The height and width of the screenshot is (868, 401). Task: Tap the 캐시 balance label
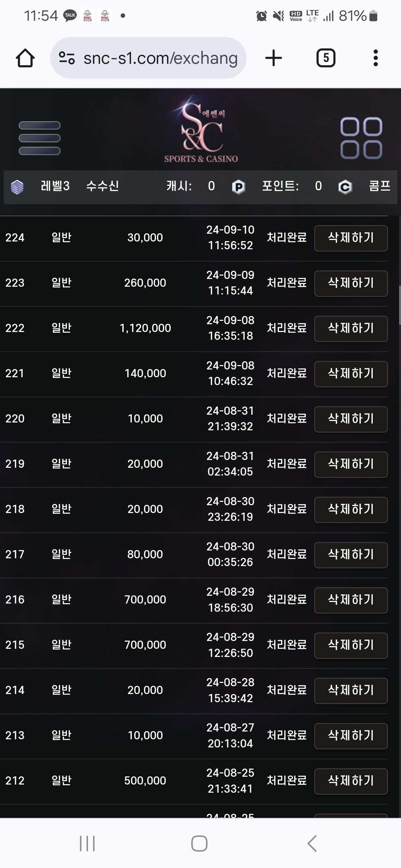point(179,186)
